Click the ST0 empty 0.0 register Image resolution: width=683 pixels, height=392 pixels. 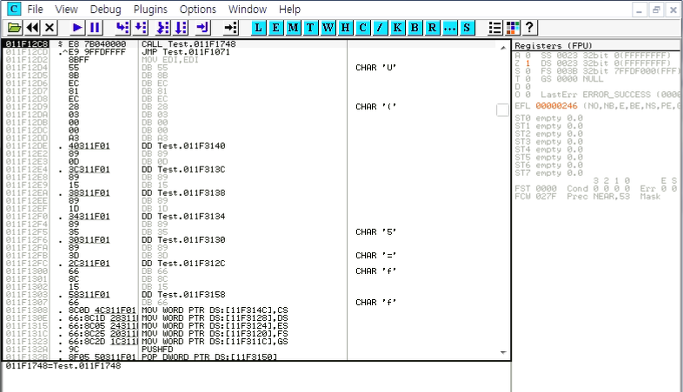(x=548, y=118)
